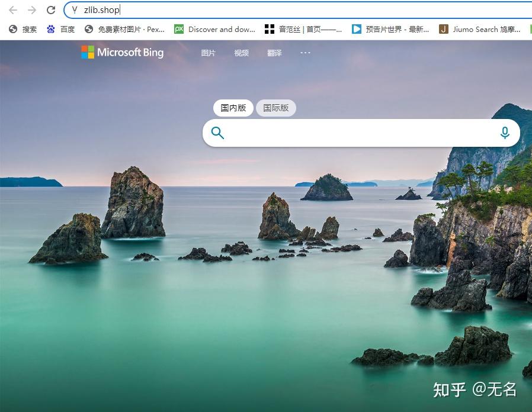Open the 预告片世界 bookmark icon
Screen dimensions: 532x412
click(356, 29)
